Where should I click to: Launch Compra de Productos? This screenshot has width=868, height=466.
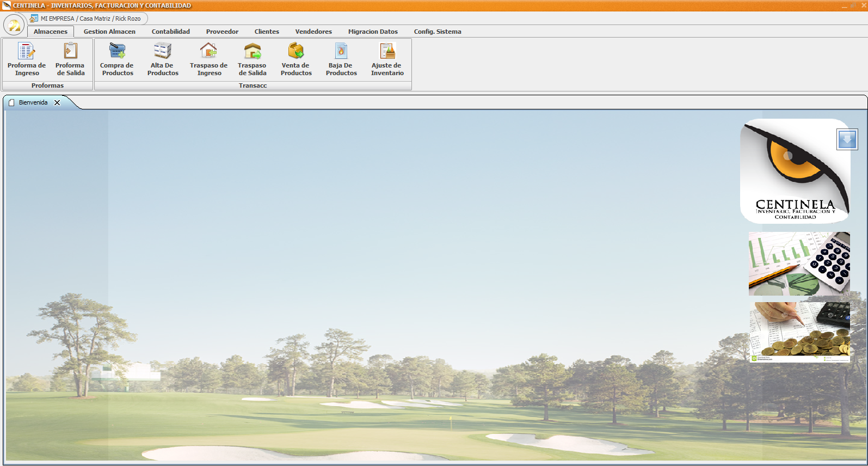(117, 59)
